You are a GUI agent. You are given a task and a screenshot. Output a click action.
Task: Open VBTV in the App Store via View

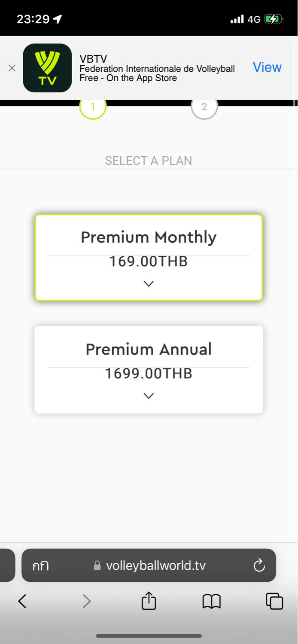tap(267, 67)
